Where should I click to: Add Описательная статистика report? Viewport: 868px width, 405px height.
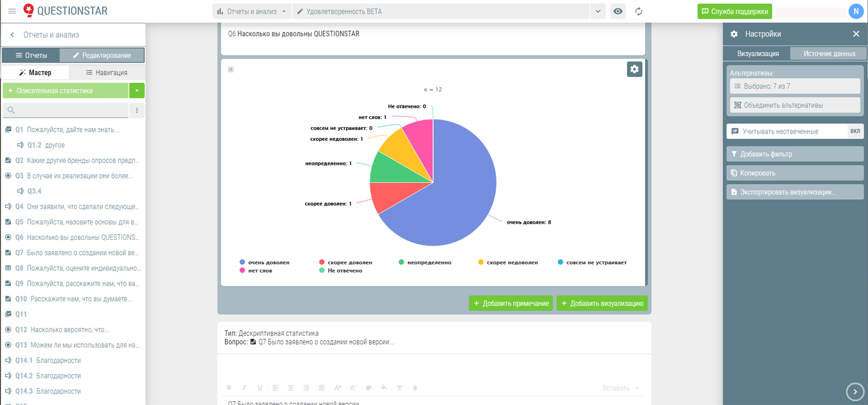66,91
